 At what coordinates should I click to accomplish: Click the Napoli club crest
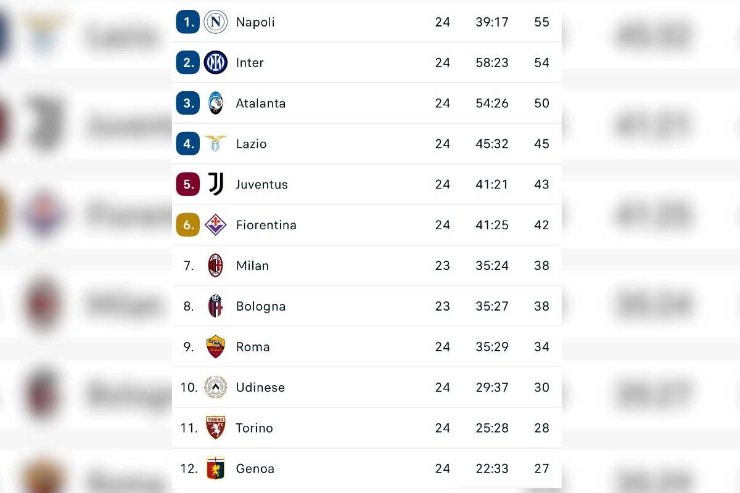pos(216,22)
